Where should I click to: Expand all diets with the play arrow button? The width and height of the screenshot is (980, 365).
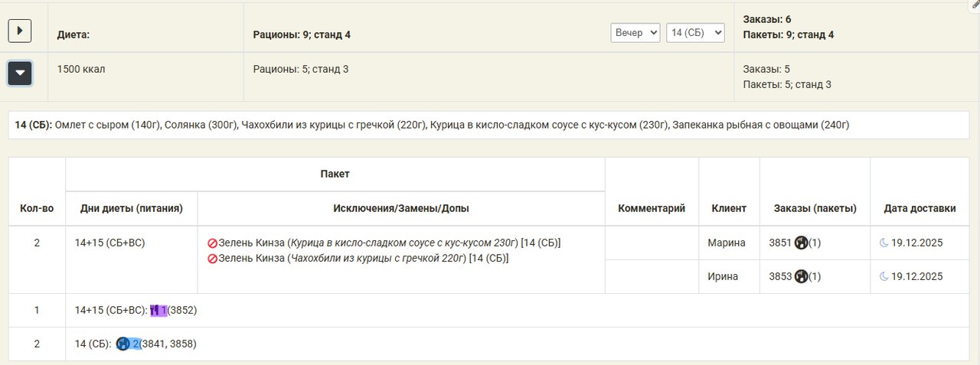coord(19,31)
